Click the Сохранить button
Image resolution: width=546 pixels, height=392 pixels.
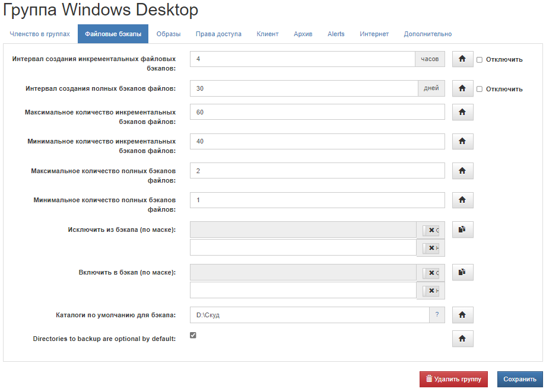pos(519,379)
